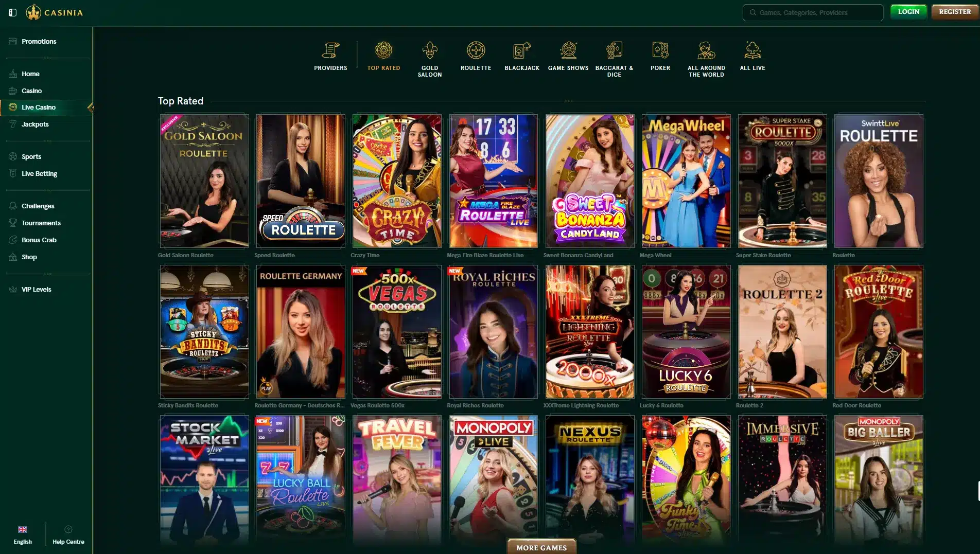
Task: Select the Poker category icon
Action: point(660,50)
